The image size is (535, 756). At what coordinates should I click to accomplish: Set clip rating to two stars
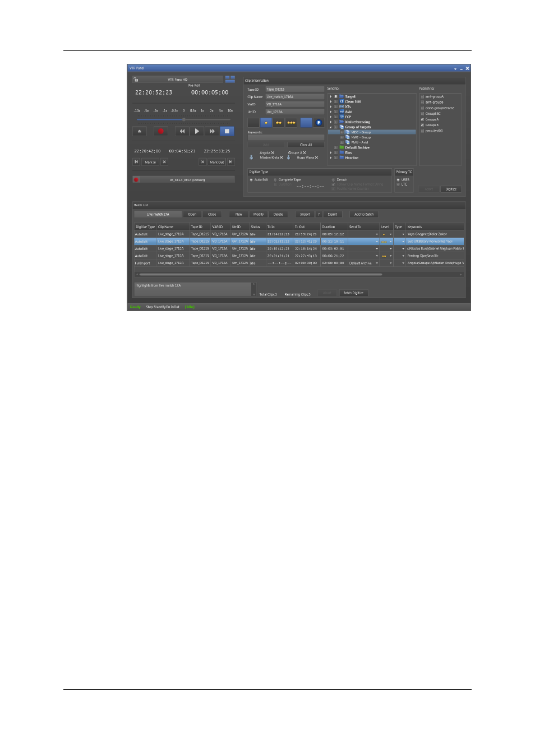tap(279, 122)
